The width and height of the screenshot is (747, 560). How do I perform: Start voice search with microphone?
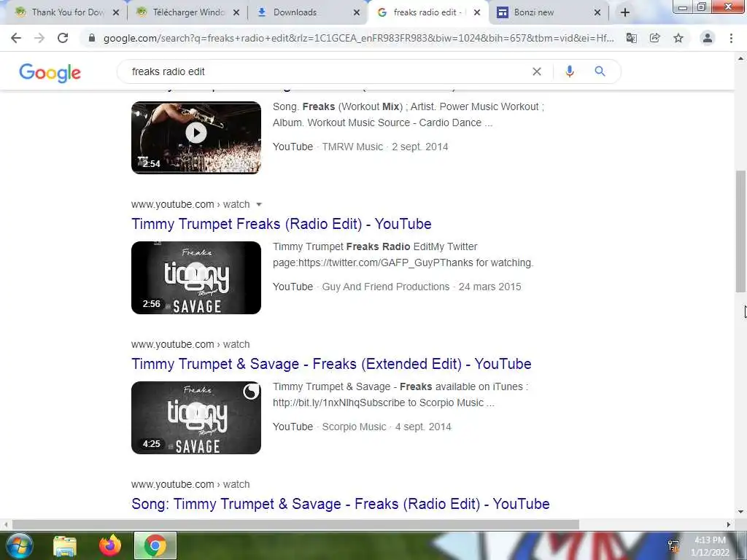click(569, 71)
